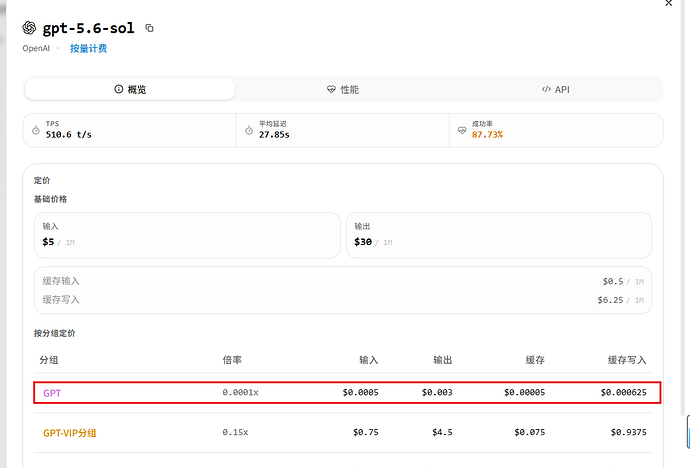This screenshot has height=468, width=690.
Task: Click the cached input price $0.5
Action: [x=613, y=282]
